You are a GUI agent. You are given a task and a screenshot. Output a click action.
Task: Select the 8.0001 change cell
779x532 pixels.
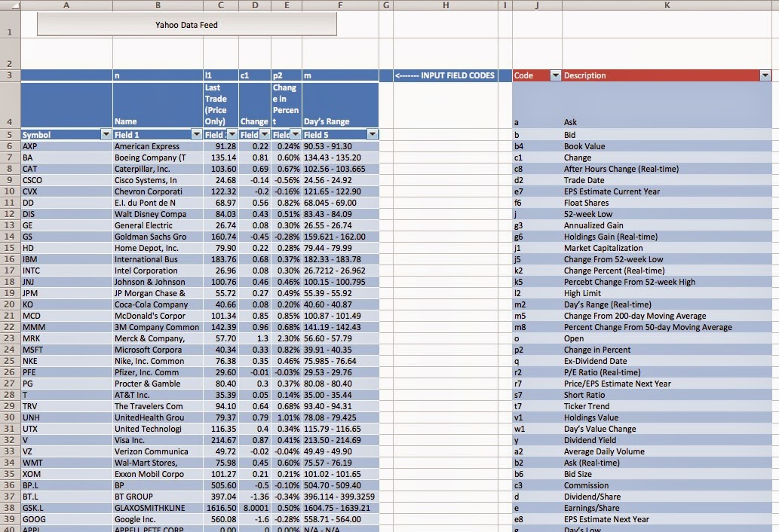[255, 508]
